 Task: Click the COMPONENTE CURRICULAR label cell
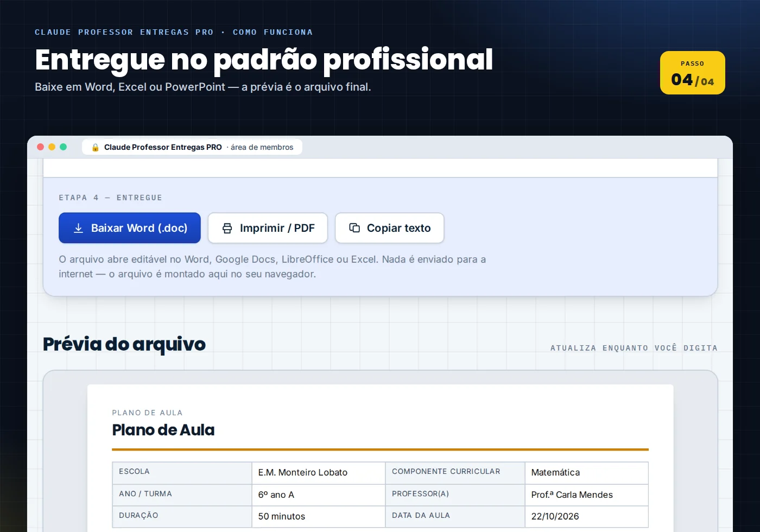[455, 472]
